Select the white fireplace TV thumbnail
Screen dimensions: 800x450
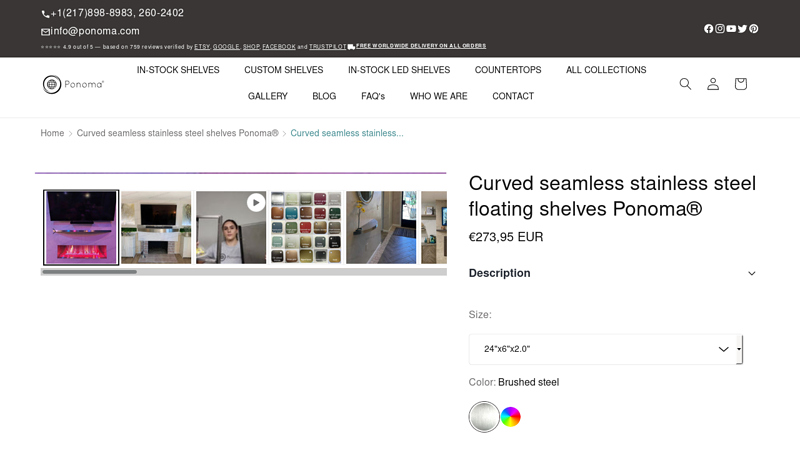click(x=156, y=228)
